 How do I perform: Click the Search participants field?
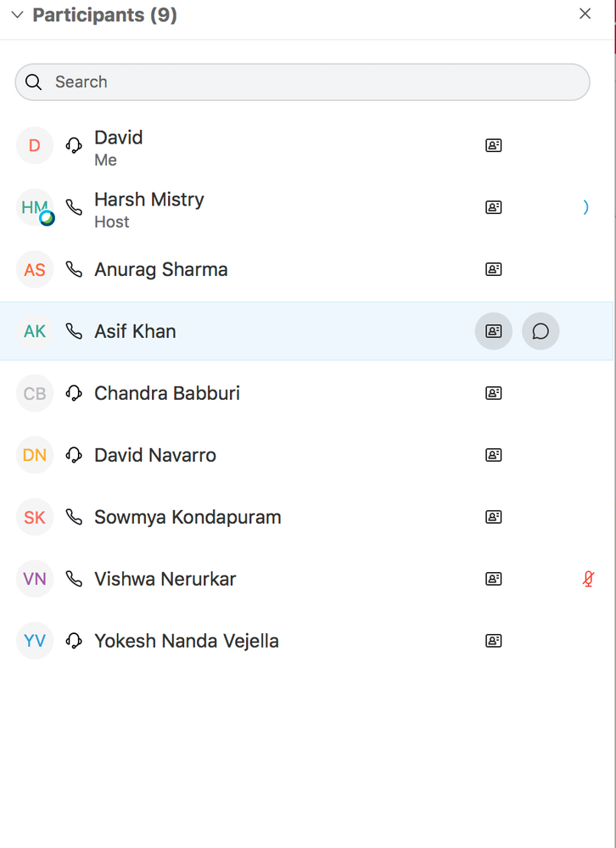pyautogui.click(x=302, y=82)
